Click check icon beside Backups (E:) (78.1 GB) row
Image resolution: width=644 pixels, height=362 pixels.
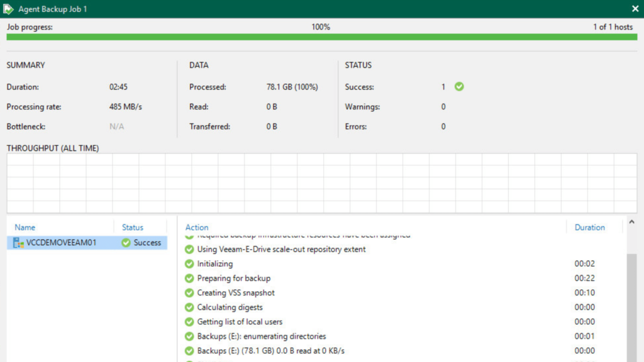[x=189, y=351]
